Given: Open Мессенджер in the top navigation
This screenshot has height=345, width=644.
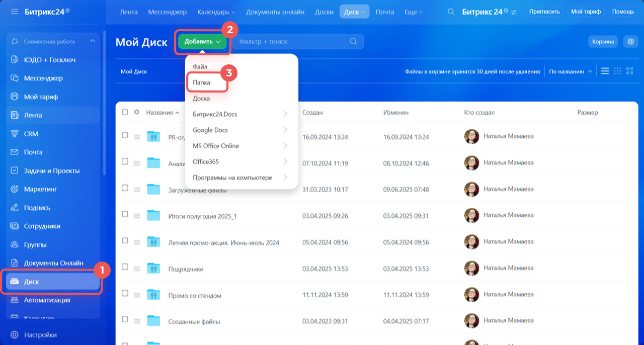Looking at the screenshot, I should (x=168, y=12).
